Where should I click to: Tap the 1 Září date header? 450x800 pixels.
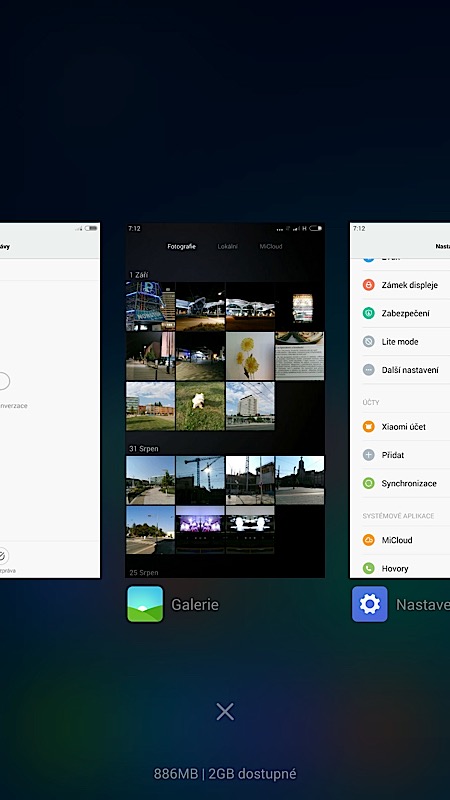point(139,275)
